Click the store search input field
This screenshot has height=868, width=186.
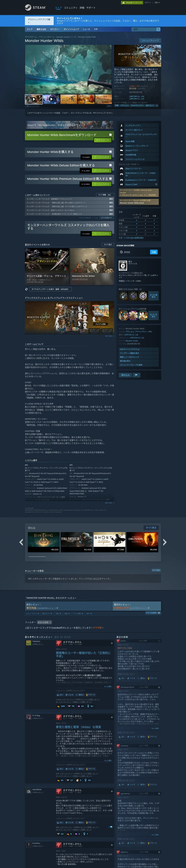pyautogui.click(x=144, y=29)
